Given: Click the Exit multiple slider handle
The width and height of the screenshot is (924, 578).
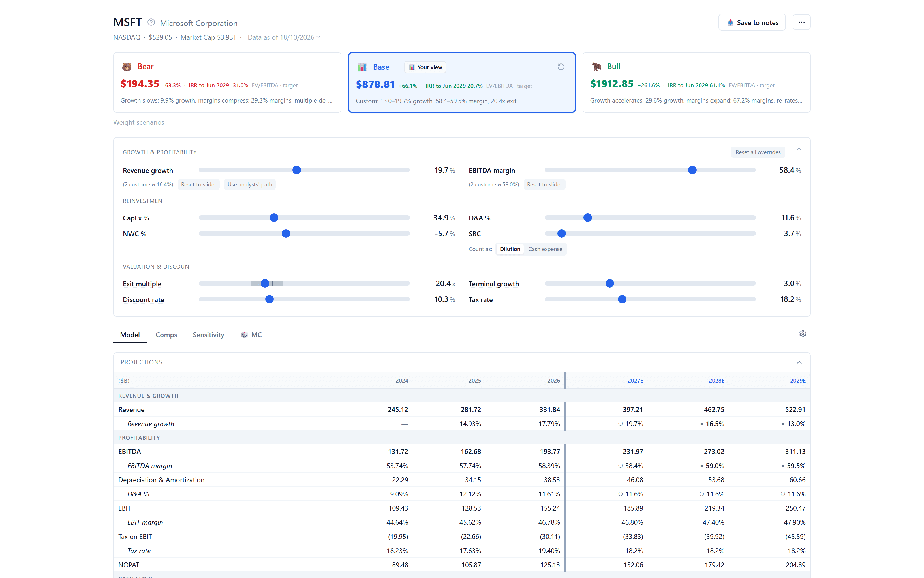Looking at the screenshot, I should 265,283.
